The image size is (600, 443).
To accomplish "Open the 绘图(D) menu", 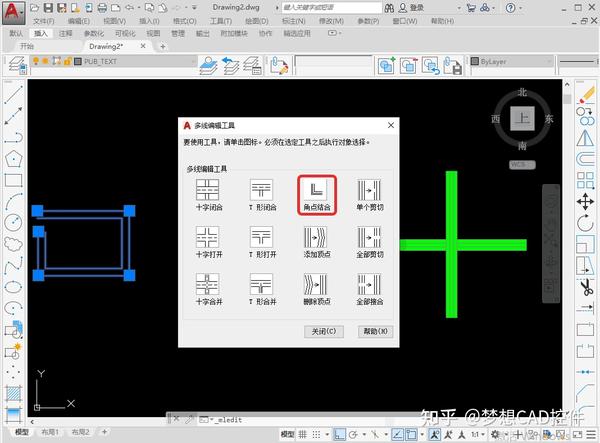I will pyautogui.click(x=257, y=21).
